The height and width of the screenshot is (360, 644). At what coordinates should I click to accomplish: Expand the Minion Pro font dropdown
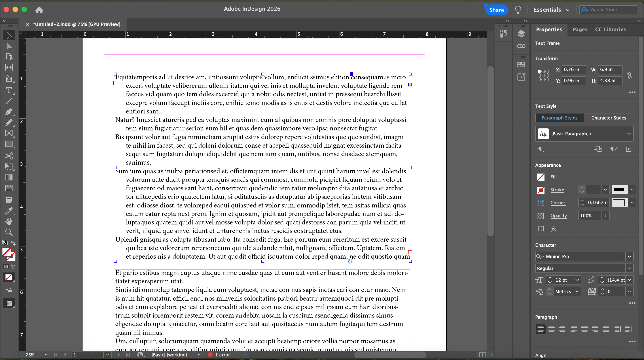pos(629,256)
